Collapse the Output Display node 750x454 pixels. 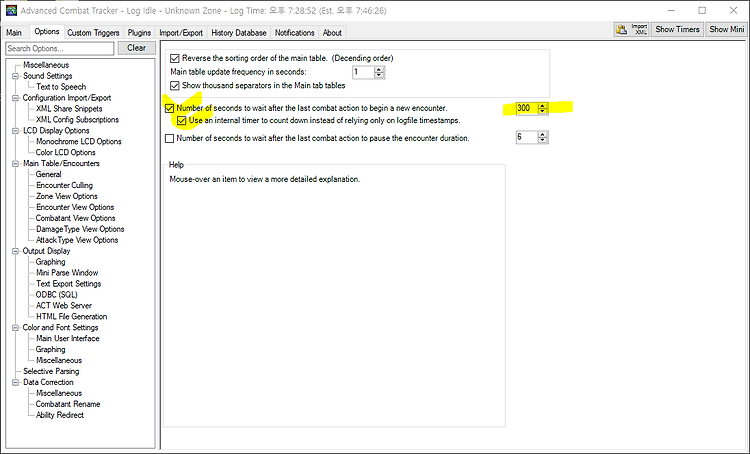[15, 251]
